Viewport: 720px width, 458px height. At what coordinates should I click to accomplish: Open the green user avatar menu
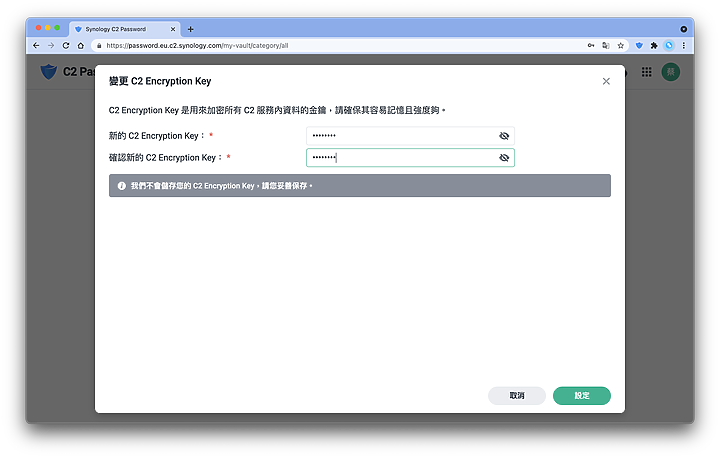tap(670, 72)
